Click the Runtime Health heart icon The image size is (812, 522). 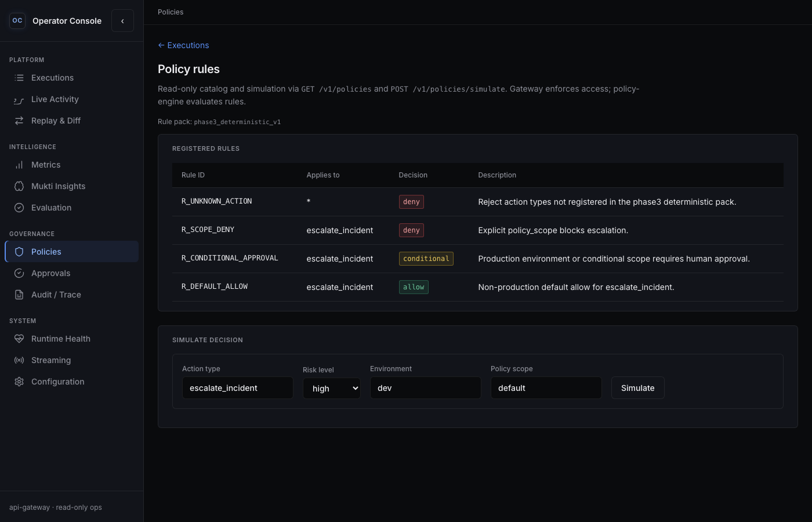[19, 339]
